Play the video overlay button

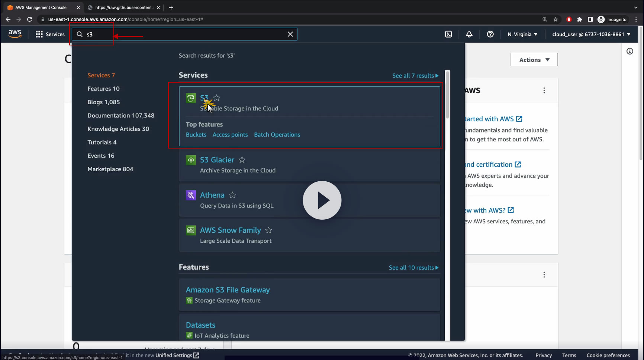322,200
